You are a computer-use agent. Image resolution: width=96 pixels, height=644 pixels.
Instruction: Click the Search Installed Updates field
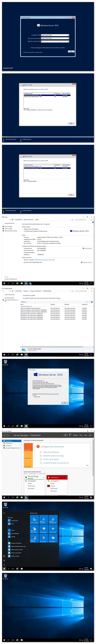coord(84,291)
